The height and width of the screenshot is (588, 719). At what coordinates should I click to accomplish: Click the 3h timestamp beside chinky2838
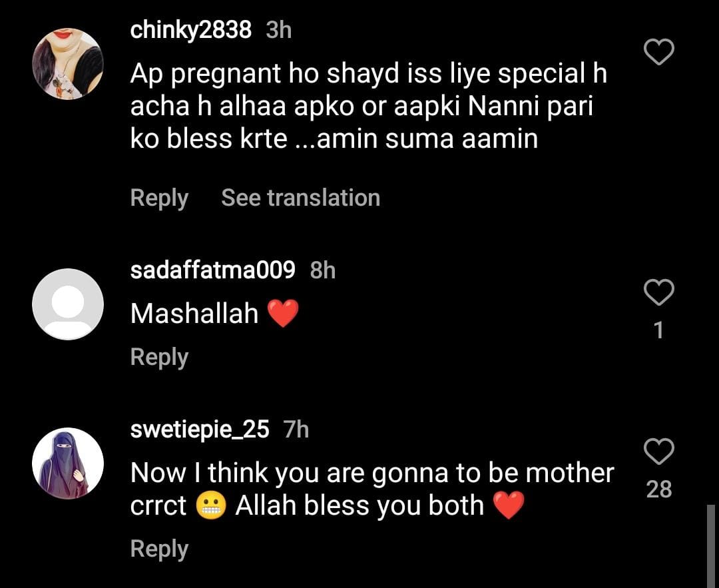click(278, 30)
